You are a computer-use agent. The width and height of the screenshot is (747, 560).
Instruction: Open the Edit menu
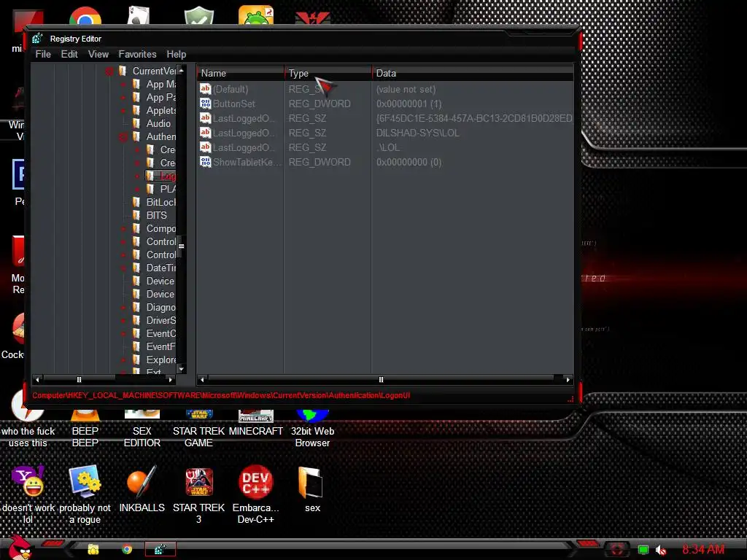[x=69, y=54]
